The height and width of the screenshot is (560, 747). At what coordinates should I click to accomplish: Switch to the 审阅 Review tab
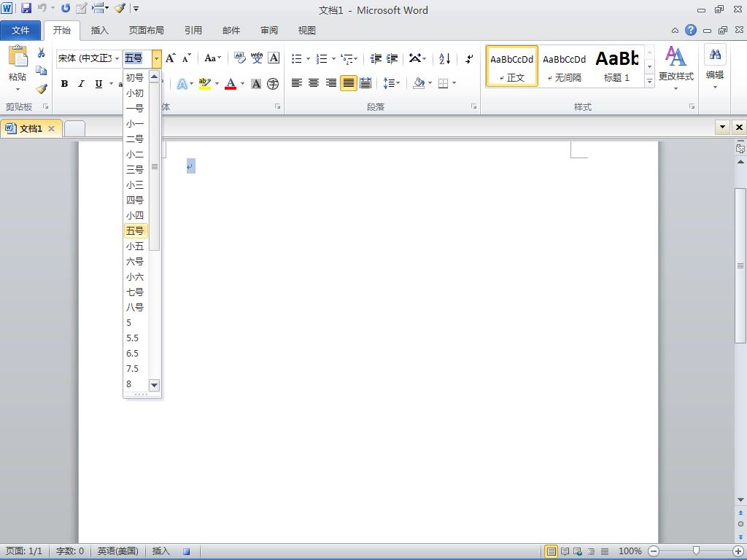pos(268,31)
